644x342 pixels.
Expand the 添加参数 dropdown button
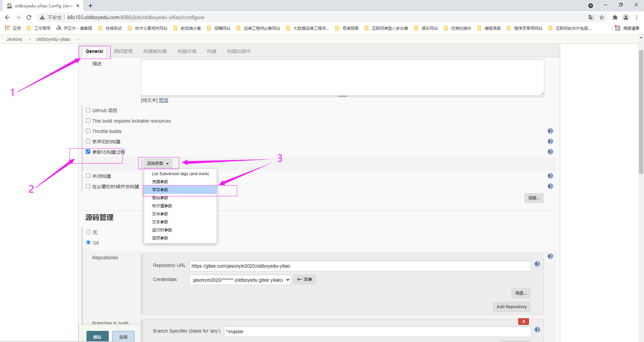click(158, 163)
